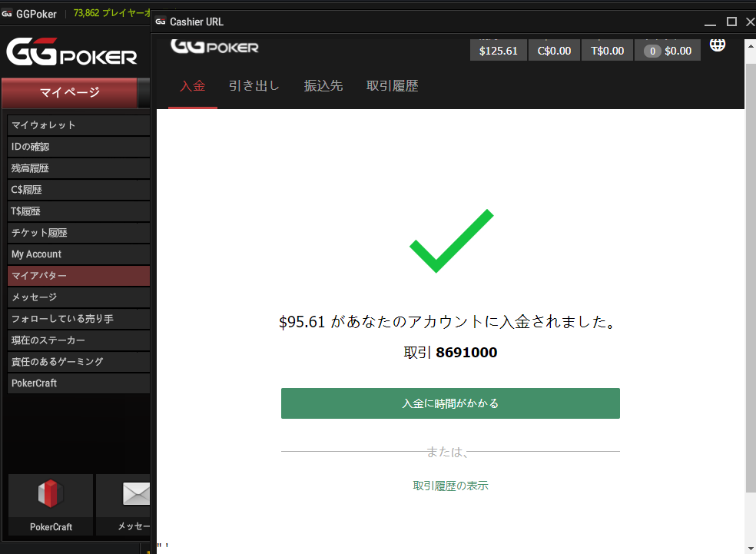Click the GGPoker logo in Cashier header
This screenshot has height=554, width=756.
point(214,46)
